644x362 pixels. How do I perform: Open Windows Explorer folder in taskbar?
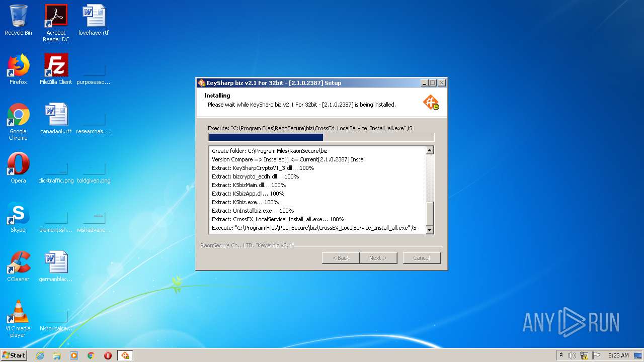tap(57, 355)
